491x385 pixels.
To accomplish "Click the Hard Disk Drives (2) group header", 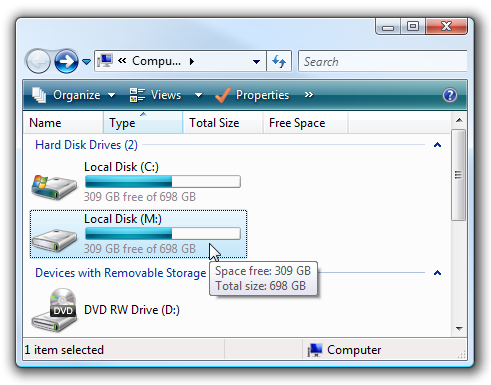I will pos(86,145).
